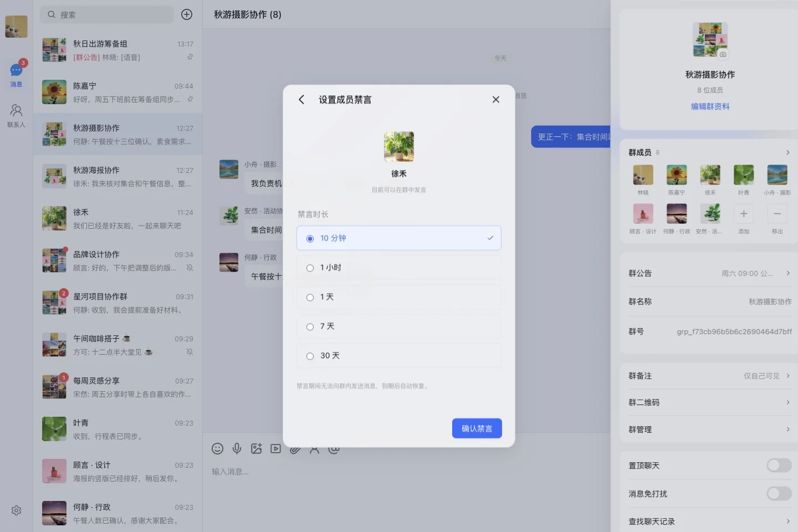Select the 10 分钟 mute duration
This screenshot has width=798, height=532.
pyautogui.click(x=399, y=238)
